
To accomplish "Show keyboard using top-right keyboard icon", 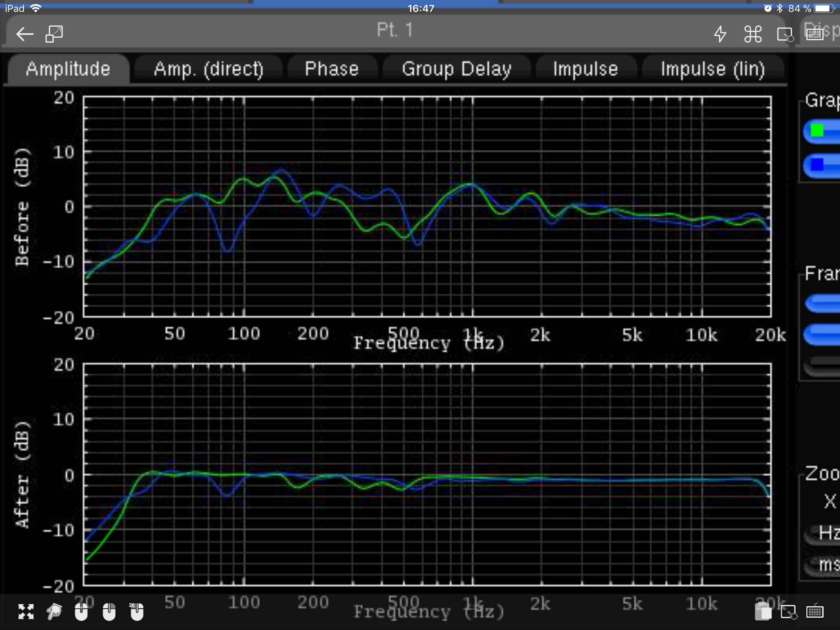I will [x=815, y=34].
